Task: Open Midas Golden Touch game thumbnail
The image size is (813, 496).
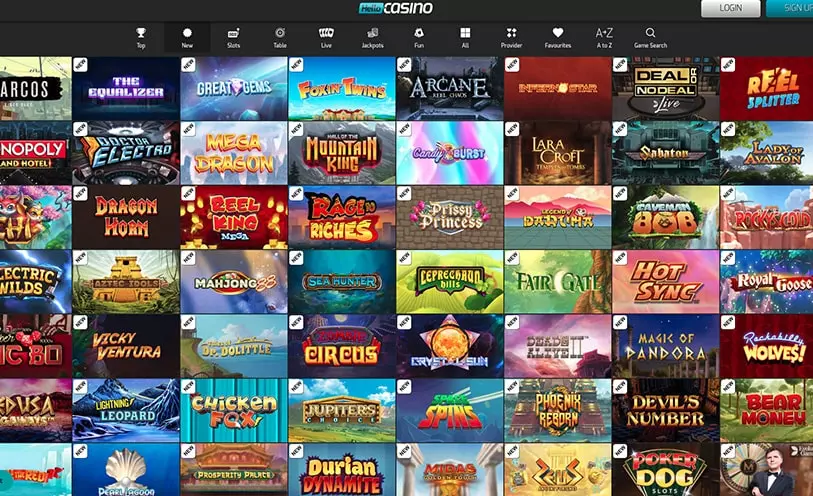Action: [450, 470]
